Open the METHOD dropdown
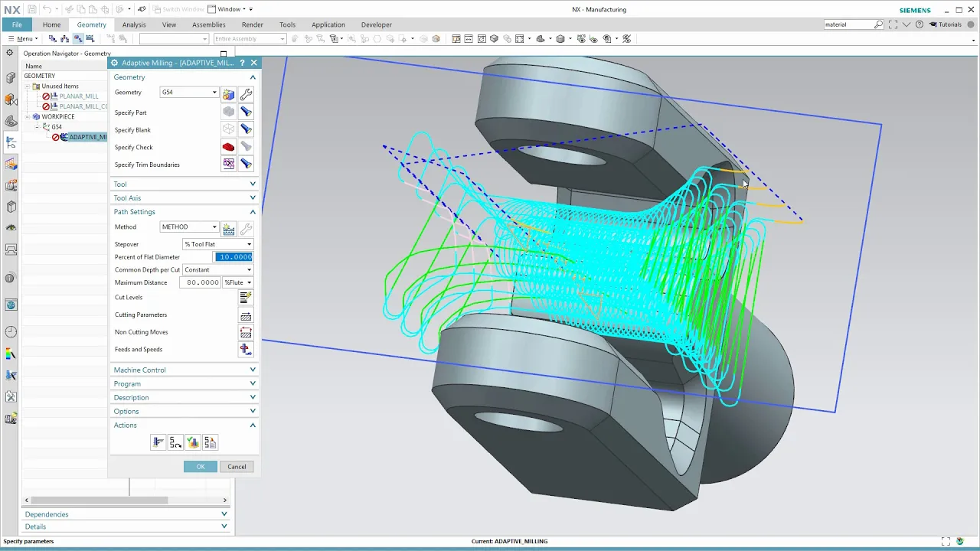 (x=189, y=227)
